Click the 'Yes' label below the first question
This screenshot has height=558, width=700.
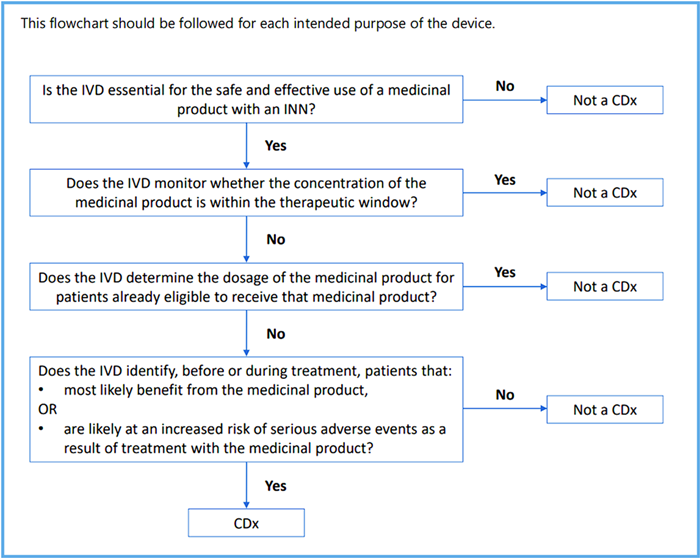pos(275,146)
